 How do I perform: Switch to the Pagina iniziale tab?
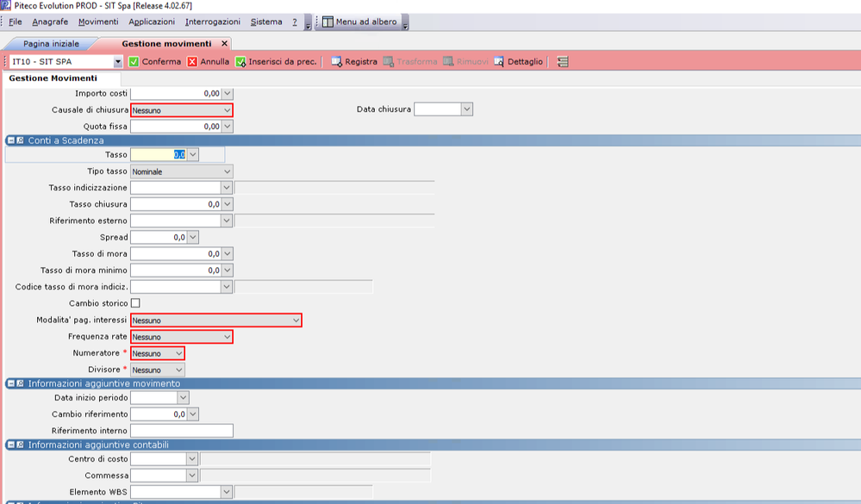[x=51, y=43]
